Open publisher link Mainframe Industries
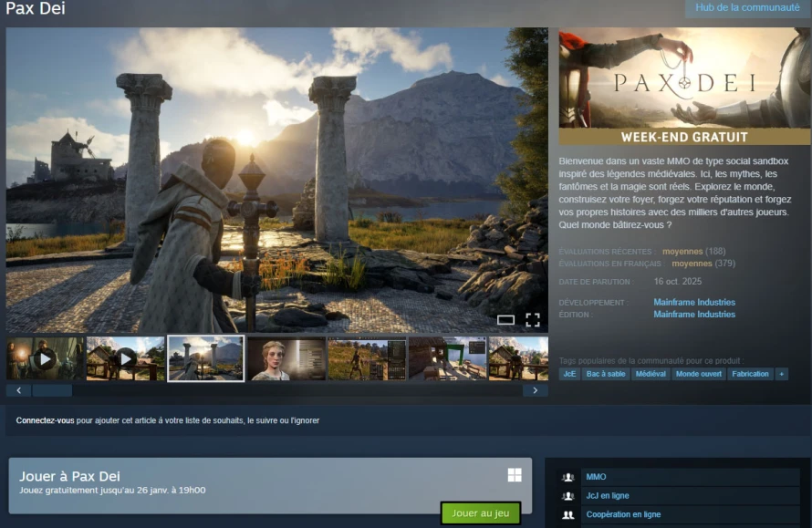812x528 pixels. coord(694,315)
